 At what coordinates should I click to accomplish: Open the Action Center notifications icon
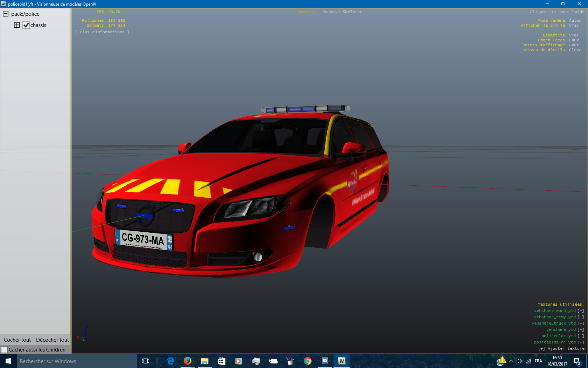click(577, 361)
